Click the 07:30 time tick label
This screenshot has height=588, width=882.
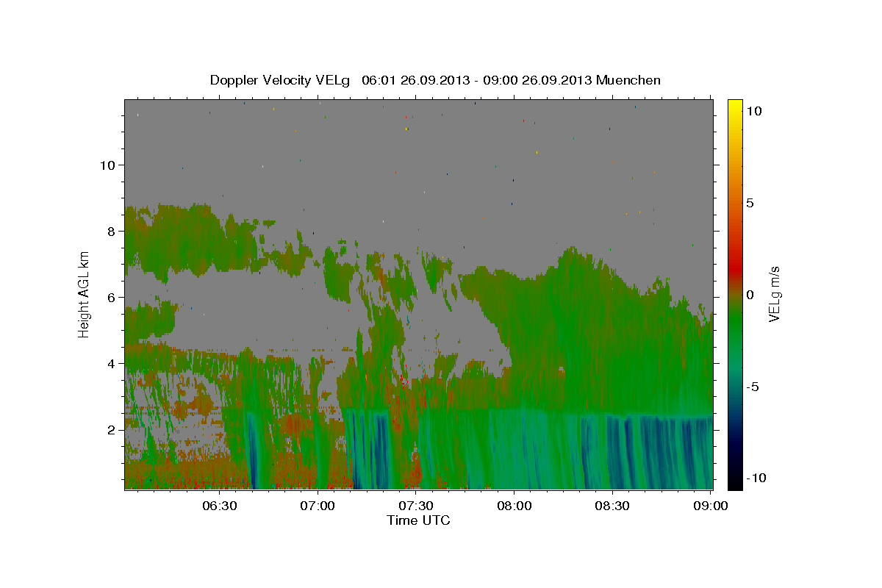point(416,506)
